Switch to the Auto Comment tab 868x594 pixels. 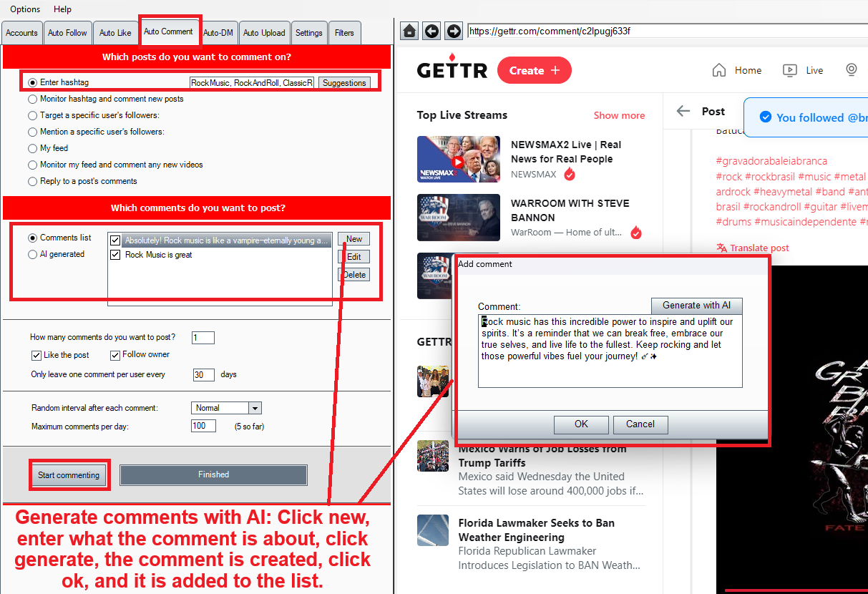pyautogui.click(x=169, y=31)
